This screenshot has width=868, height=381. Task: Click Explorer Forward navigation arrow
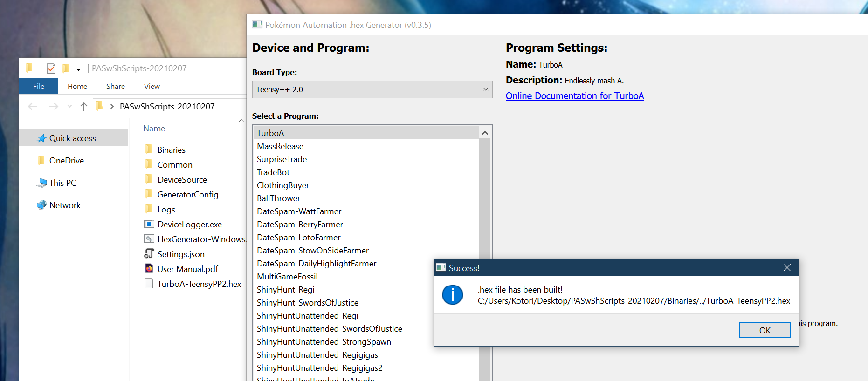[x=54, y=106]
